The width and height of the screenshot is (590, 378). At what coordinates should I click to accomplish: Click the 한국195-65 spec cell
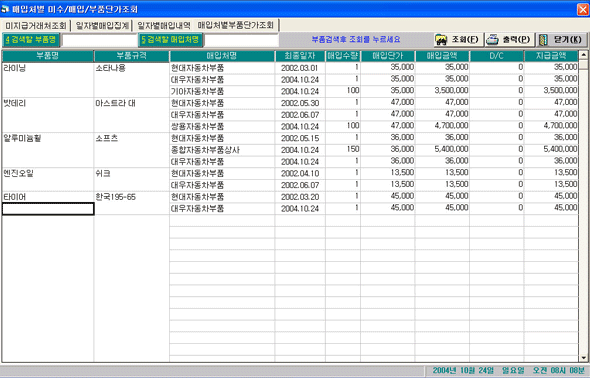tap(132, 197)
